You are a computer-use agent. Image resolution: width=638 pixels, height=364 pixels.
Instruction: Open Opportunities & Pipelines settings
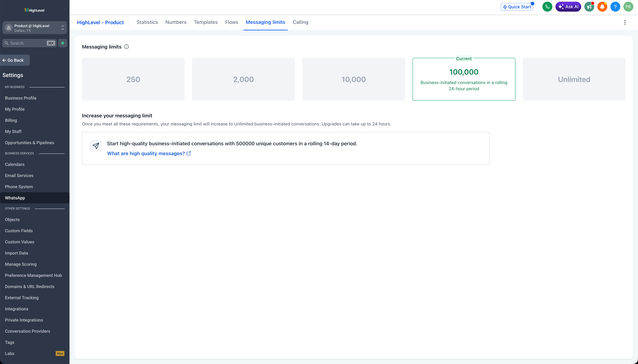(29, 143)
